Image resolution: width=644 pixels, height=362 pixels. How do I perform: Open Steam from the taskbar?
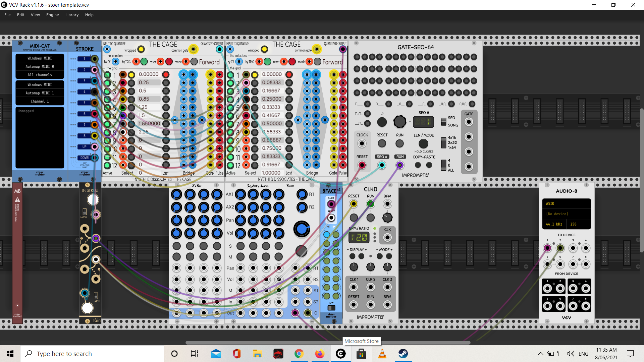[x=403, y=354]
